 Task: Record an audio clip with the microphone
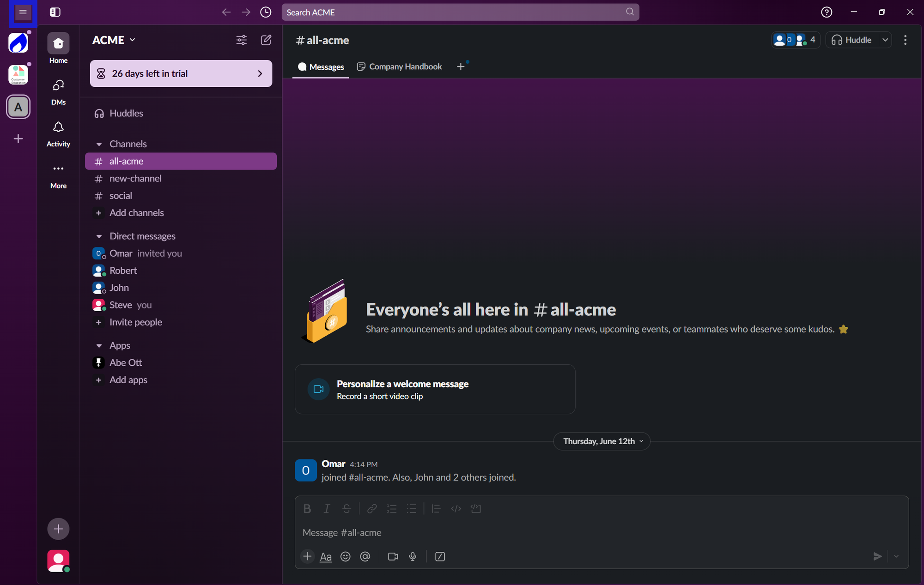point(413,556)
